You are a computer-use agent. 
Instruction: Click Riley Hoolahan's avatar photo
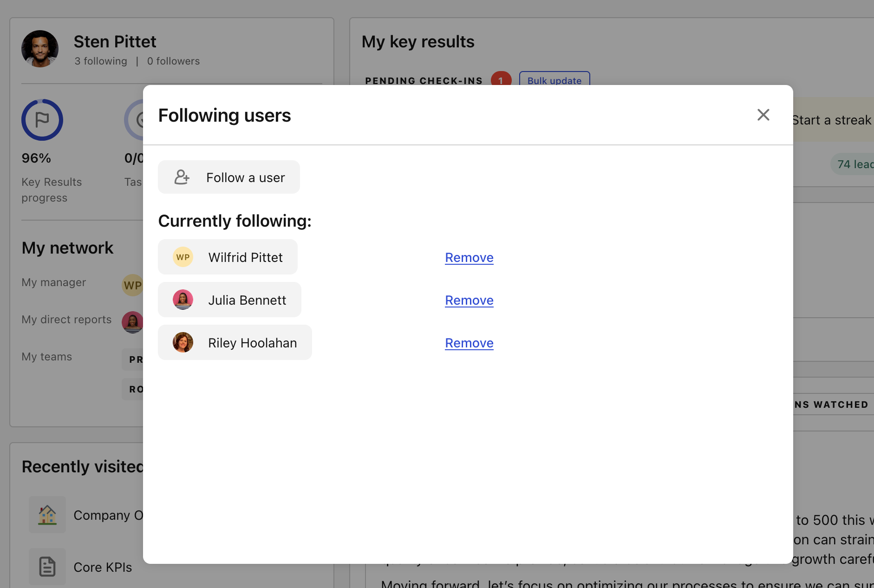click(x=183, y=342)
